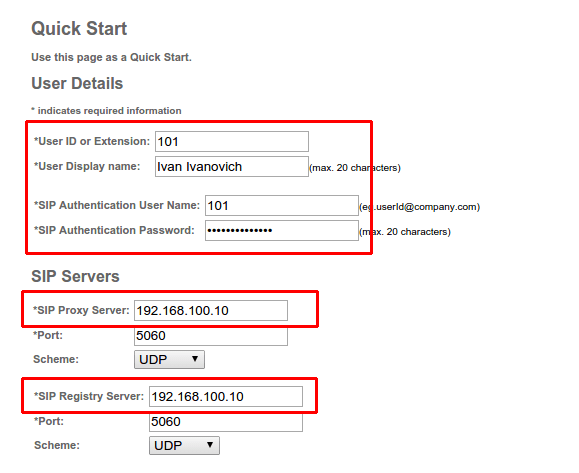Click the "SIP Authentication Password" label
The width and height of the screenshot is (579, 473).
[114, 230]
